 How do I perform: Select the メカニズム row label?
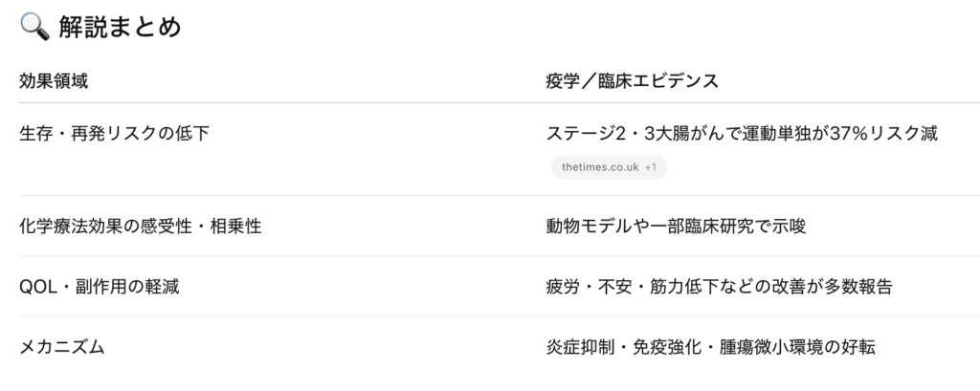pos(62,347)
